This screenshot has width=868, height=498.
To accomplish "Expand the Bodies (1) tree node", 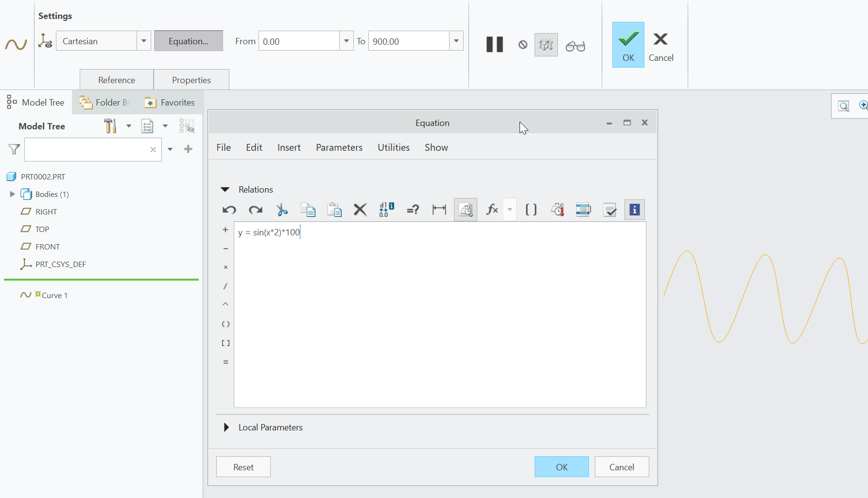I will click(x=13, y=194).
